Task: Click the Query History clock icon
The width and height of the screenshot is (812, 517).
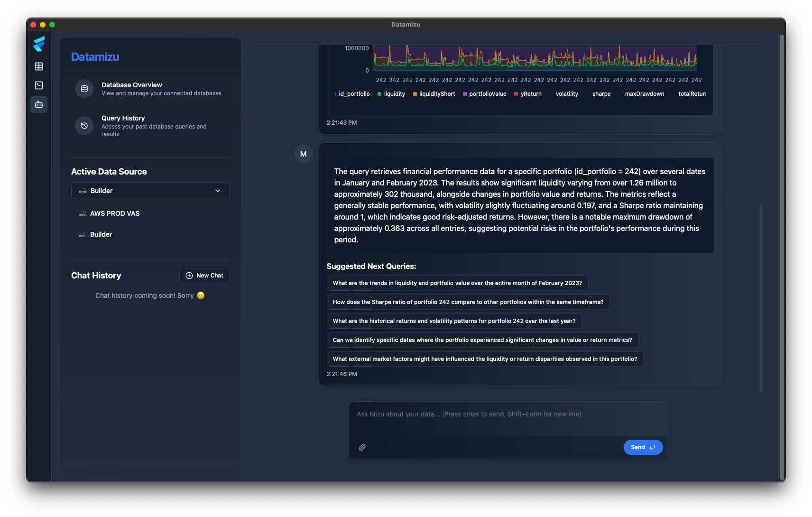Action: click(84, 126)
